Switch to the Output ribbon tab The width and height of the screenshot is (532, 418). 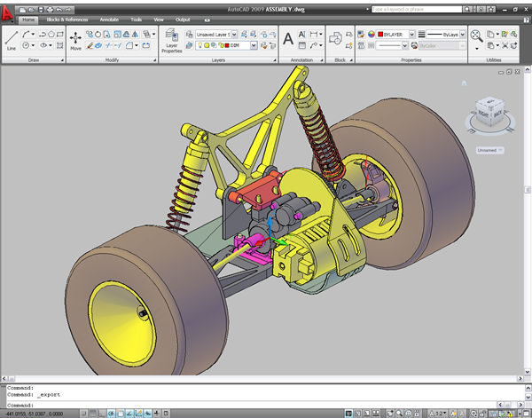click(183, 18)
